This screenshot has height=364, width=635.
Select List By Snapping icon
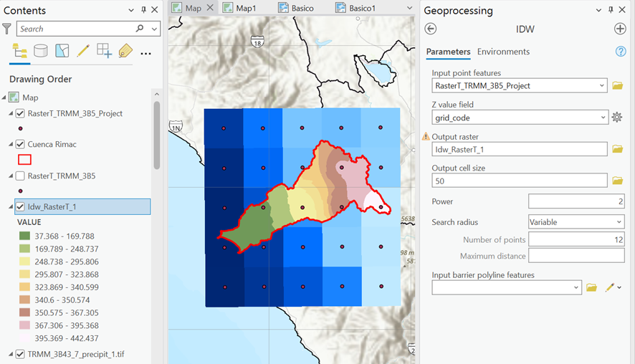104,51
